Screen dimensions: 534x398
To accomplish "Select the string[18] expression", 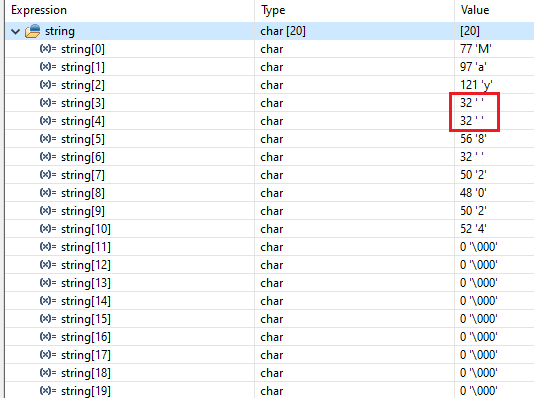I will coord(86,373).
